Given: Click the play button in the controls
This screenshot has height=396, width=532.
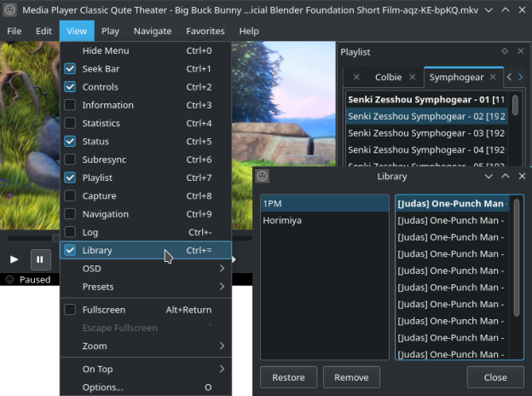Looking at the screenshot, I should pyautogui.click(x=14, y=259).
